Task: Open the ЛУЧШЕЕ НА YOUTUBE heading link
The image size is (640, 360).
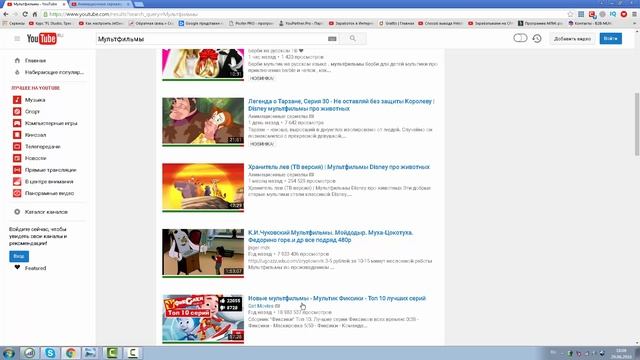Action: click(36, 88)
